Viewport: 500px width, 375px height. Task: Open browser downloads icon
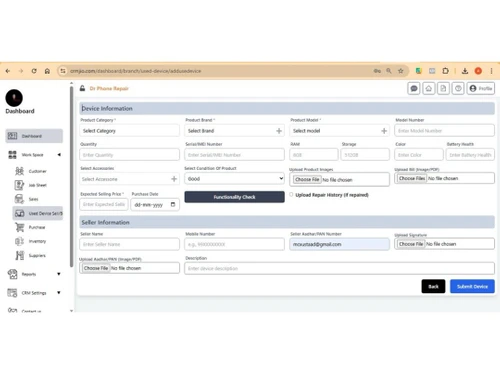(x=465, y=71)
